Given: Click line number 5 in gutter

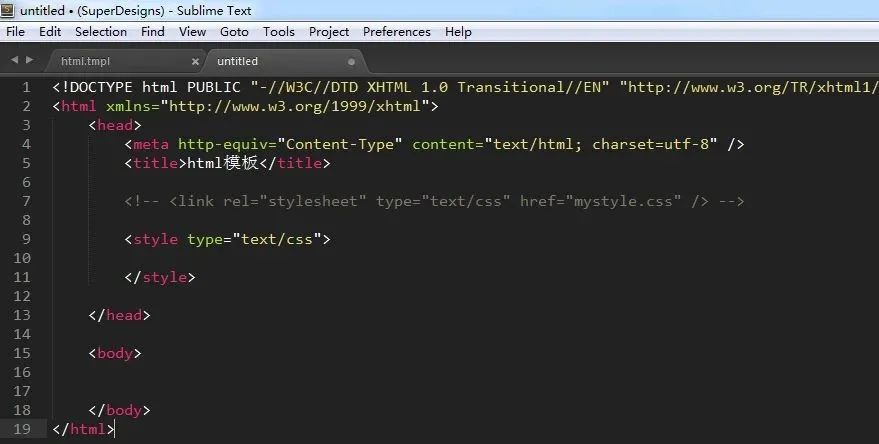Looking at the screenshot, I should [x=26, y=163].
